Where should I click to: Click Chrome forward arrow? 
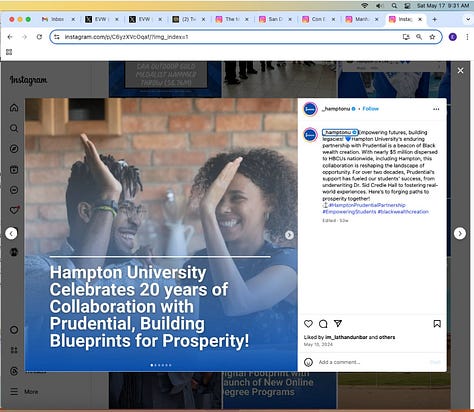tap(24, 37)
